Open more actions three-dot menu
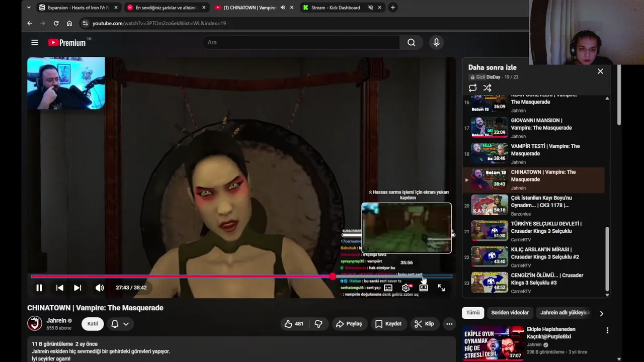644x362 pixels. [449, 324]
